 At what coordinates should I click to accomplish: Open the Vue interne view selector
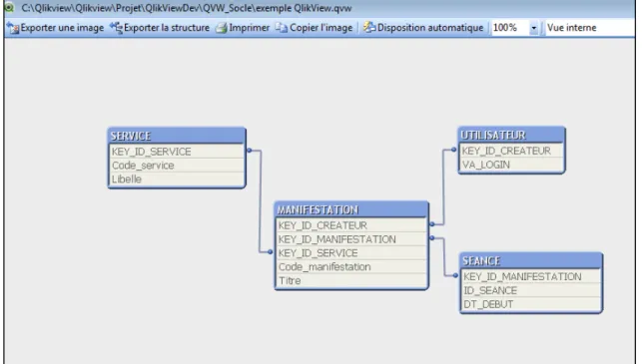click(x=590, y=28)
